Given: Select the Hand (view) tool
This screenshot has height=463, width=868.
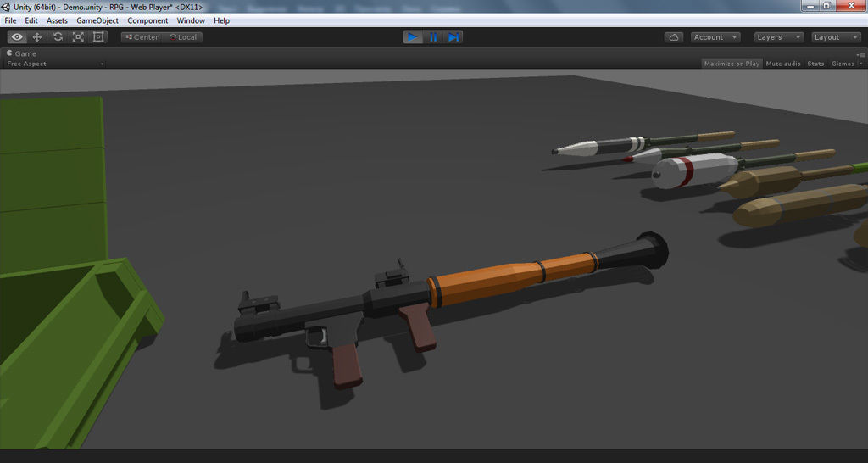Looking at the screenshot, I should coord(17,37).
